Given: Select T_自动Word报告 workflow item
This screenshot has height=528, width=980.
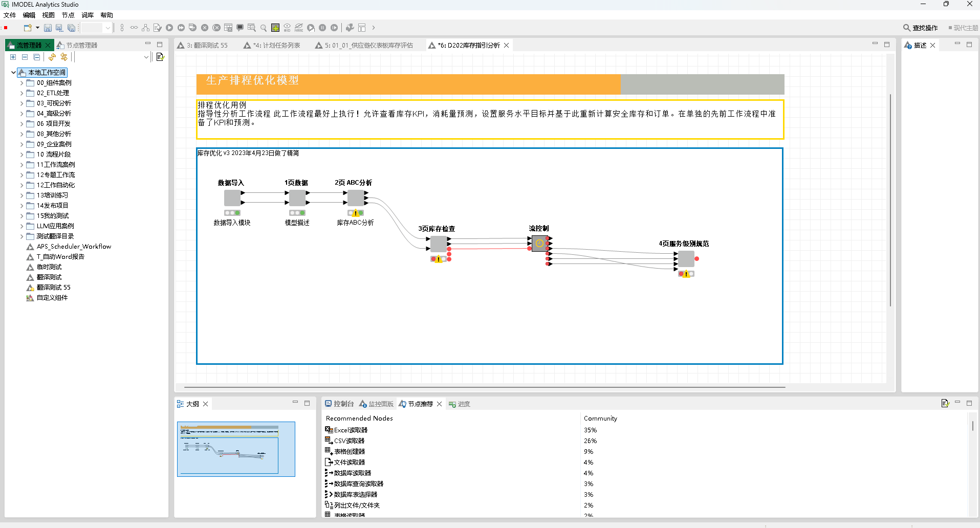Looking at the screenshot, I should click(55, 257).
